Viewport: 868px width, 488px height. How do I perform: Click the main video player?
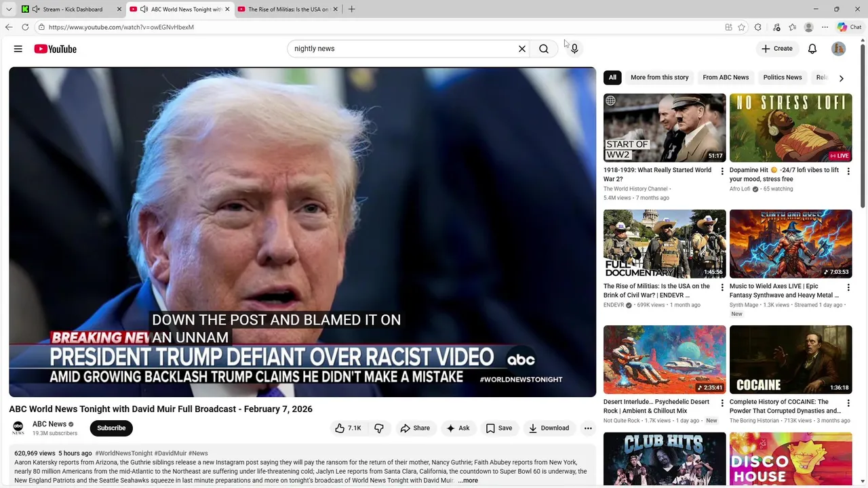302,232
